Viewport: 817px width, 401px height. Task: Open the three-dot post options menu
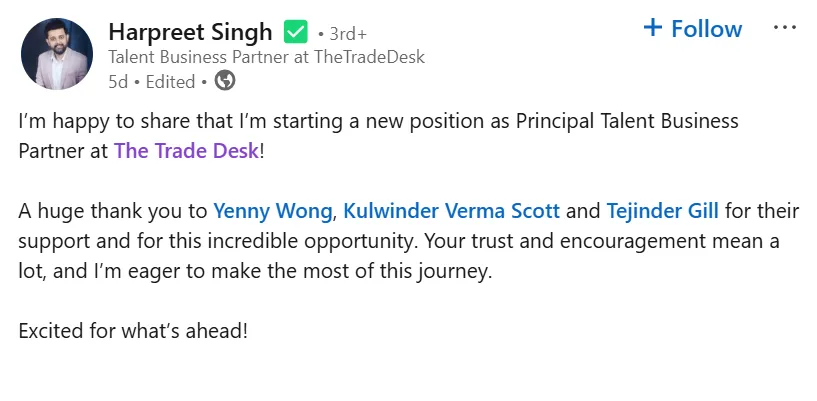click(785, 28)
